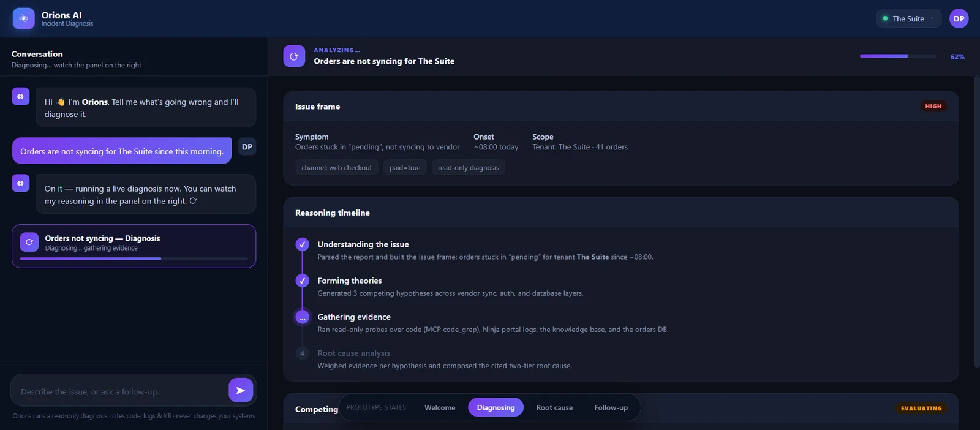The height and width of the screenshot is (430, 980).
Task: Switch to the Root cause state tab
Action: 554,407
